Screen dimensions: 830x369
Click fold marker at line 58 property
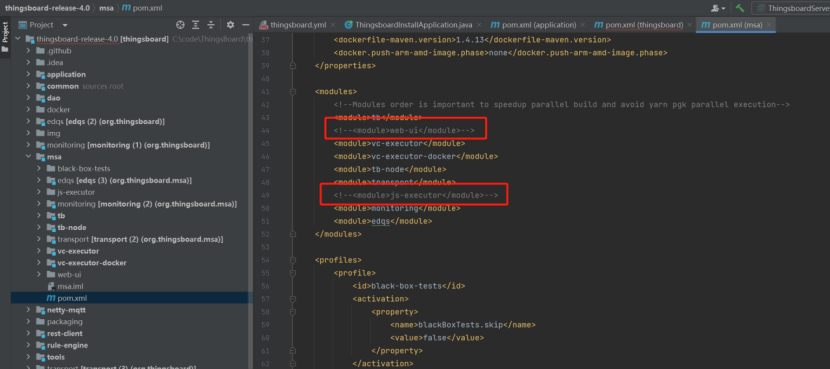(293, 311)
